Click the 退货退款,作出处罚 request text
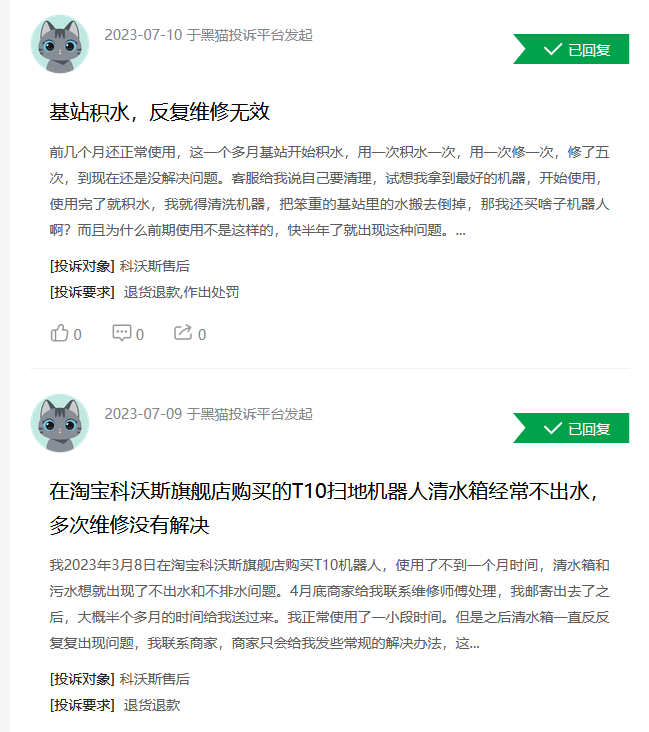This screenshot has width=649, height=732. [x=181, y=292]
